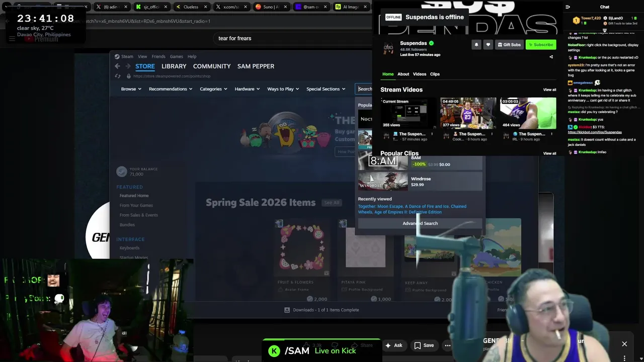
Task: Open the Suspendas channel avatar
Action: (x=388, y=48)
